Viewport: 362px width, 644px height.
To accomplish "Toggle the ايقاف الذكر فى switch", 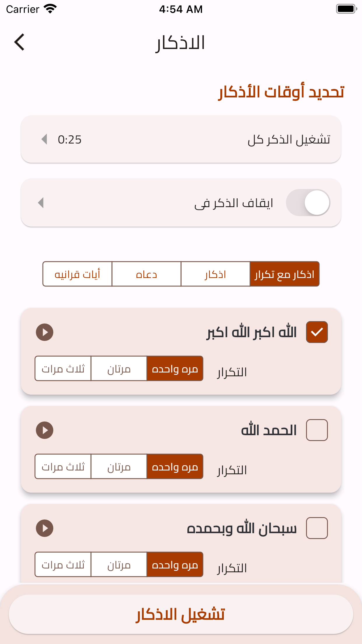I will coord(308,202).
